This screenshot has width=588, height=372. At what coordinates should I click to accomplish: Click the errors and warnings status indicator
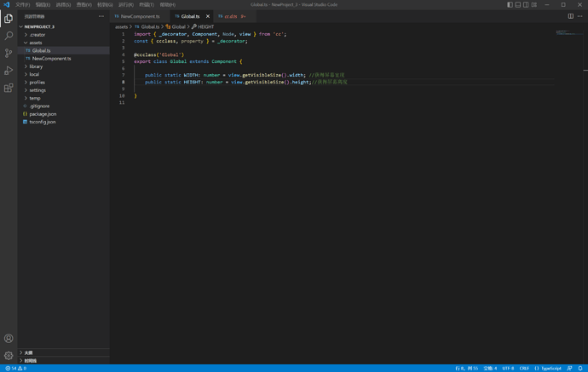click(15, 369)
